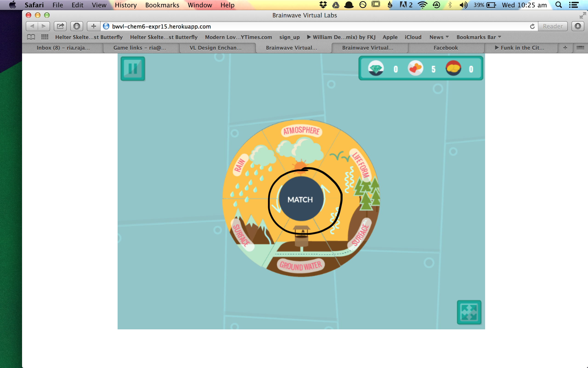The height and width of the screenshot is (368, 588).
Task: Click the Dropbox menu bar icon
Action: tap(323, 5)
